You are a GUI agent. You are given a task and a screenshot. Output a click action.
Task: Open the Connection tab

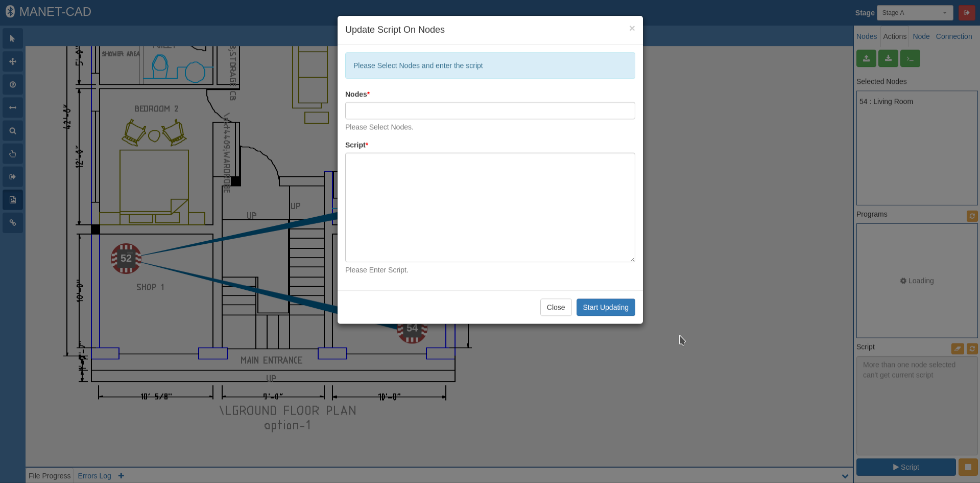pyautogui.click(x=953, y=36)
